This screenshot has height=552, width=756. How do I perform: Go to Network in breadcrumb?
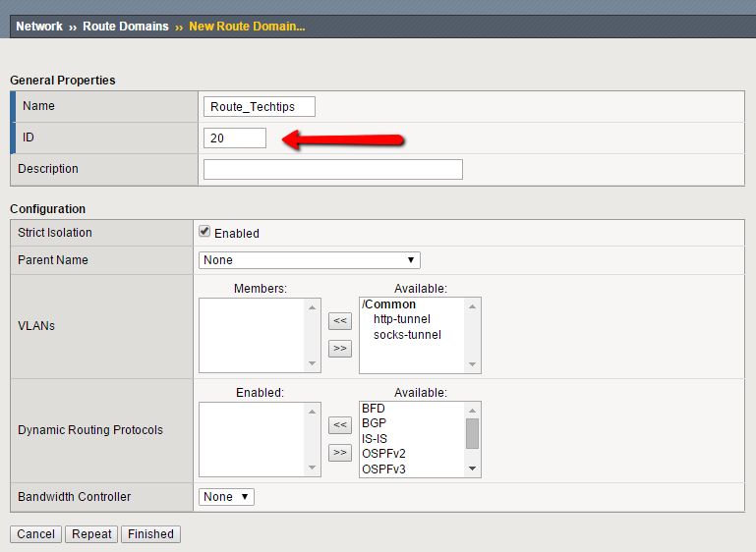(39, 27)
